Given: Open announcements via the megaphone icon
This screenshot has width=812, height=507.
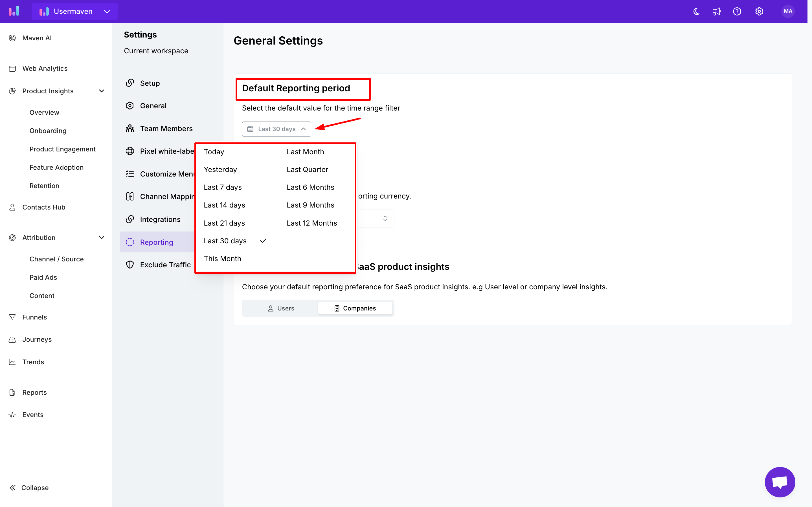Looking at the screenshot, I should click(717, 11).
